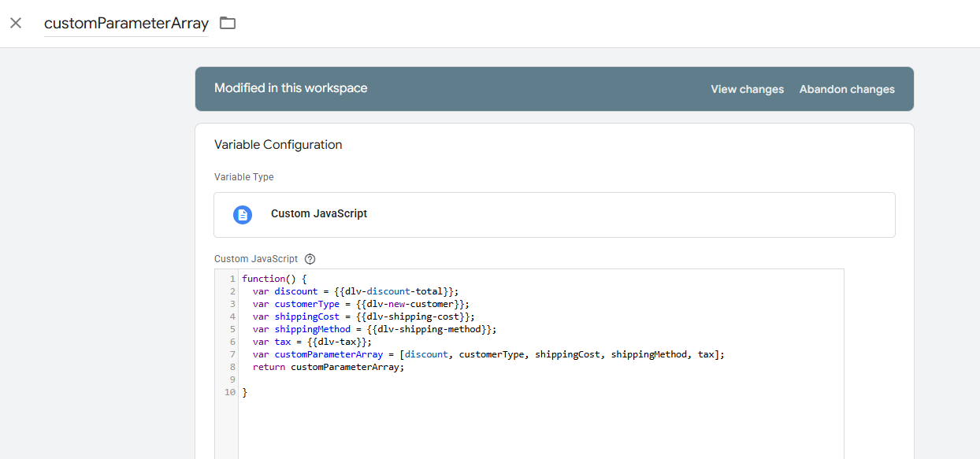Click 'function() {' first code line
The image size is (980, 459).
click(x=274, y=279)
